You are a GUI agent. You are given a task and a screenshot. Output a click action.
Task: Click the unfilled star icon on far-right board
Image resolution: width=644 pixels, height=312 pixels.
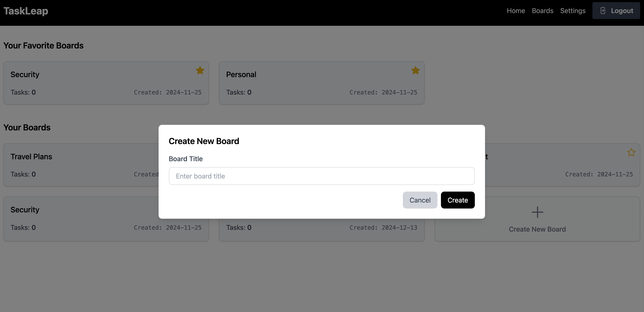631,152
